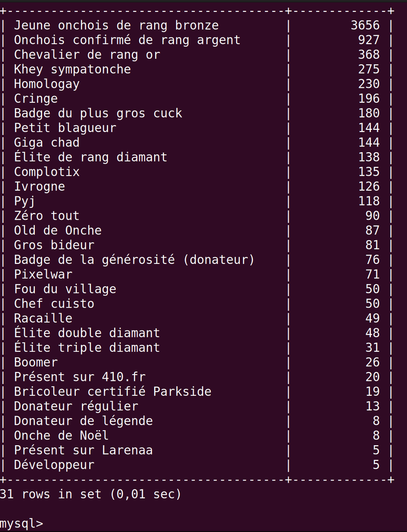Click the "Old de Onche" entry
The height and width of the screenshot is (532, 407).
tap(58, 230)
